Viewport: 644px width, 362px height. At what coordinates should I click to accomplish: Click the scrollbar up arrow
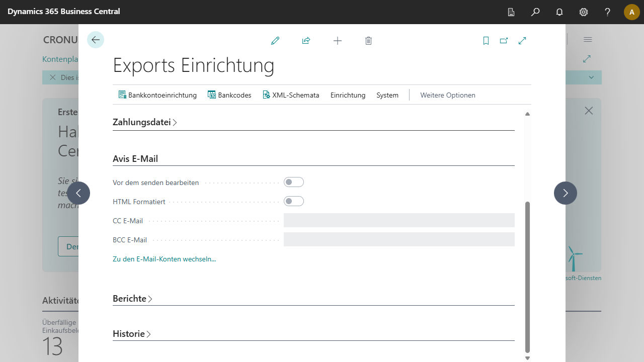pos(527,114)
